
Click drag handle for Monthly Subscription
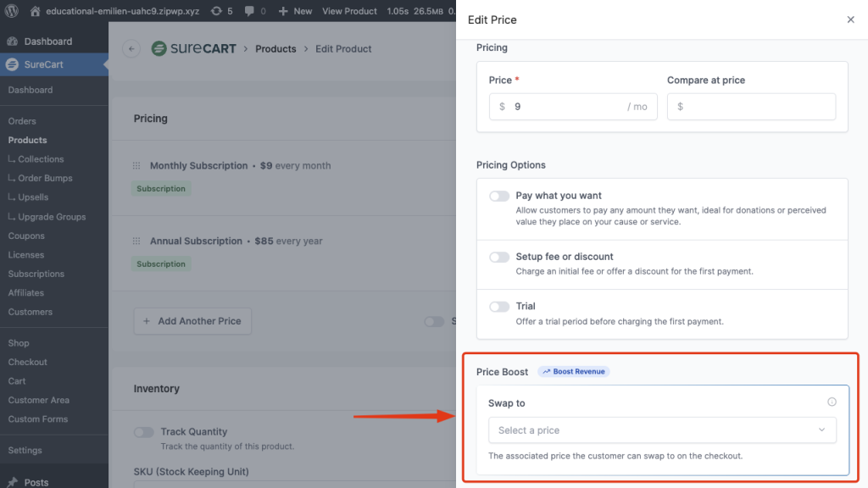click(136, 166)
